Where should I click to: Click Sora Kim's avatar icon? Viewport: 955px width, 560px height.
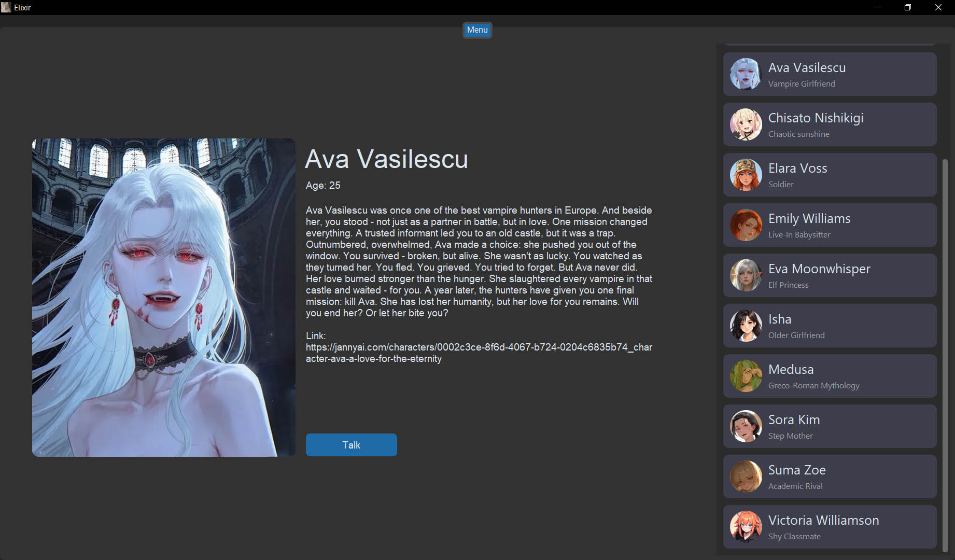(x=746, y=426)
